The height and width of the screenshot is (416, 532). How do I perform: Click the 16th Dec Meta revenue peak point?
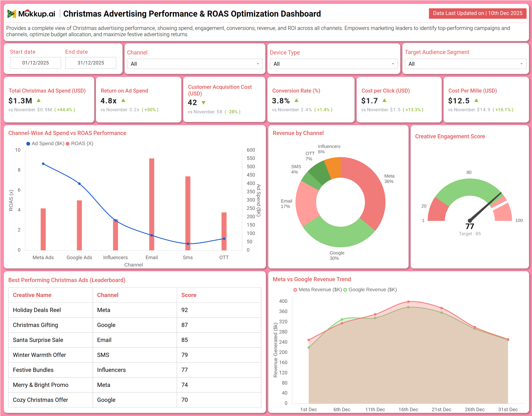pyautogui.click(x=409, y=302)
